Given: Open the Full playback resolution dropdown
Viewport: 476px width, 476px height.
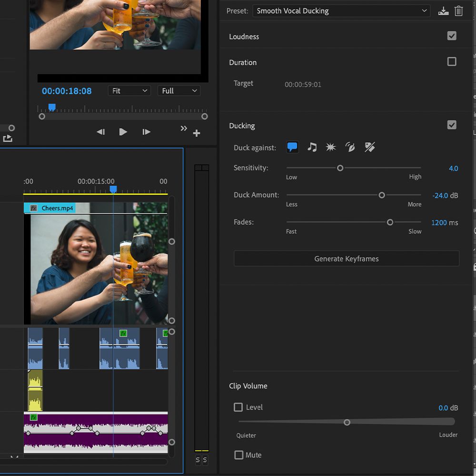Looking at the screenshot, I should (179, 90).
